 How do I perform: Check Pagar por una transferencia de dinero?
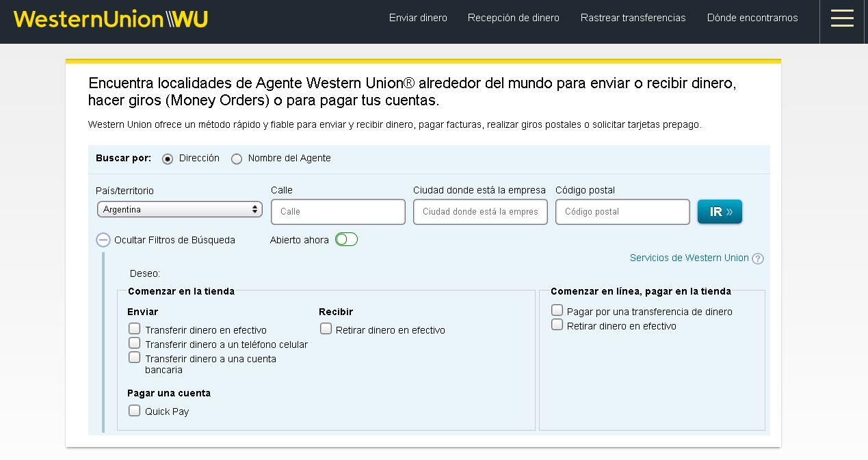pos(557,310)
